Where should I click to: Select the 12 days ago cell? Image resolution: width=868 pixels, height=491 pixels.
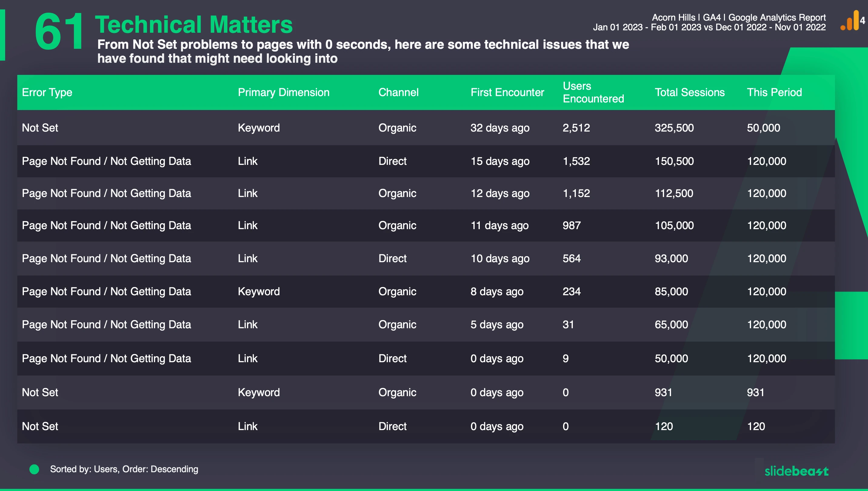point(500,193)
